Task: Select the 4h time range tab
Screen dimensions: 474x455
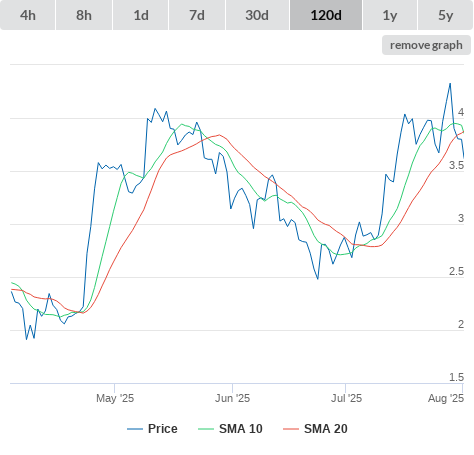Action: pyautogui.click(x=28, y=15)
